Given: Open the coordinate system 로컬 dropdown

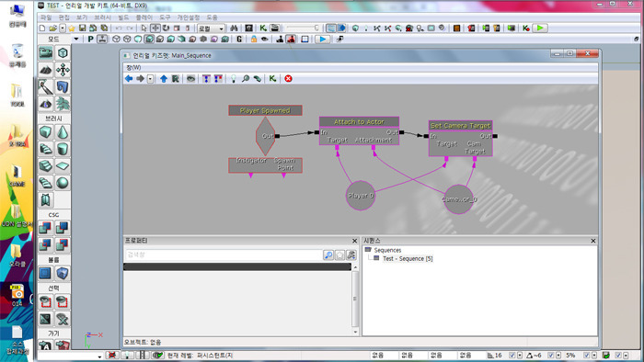Looking at the screenshot, I should tap(211, 28).
